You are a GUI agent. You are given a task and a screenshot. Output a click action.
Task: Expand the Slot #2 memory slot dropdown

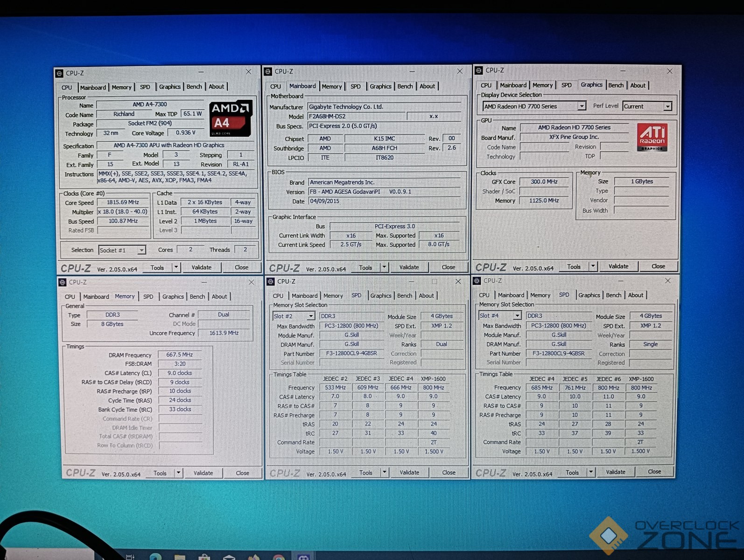(x=310, y=316)
